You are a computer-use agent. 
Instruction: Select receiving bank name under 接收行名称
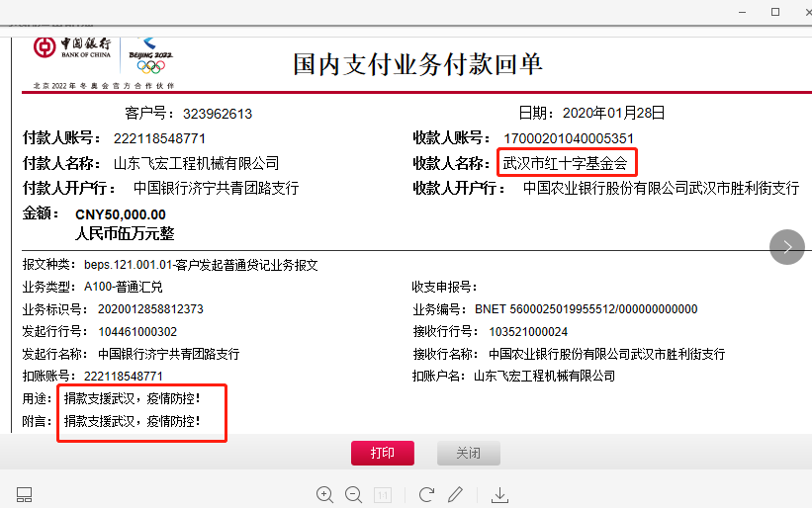(607, 354)
